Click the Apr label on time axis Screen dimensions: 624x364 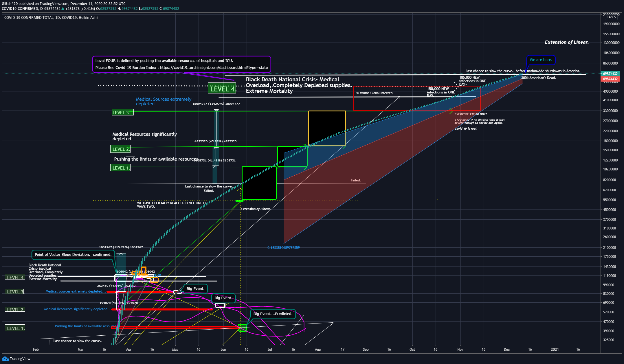tap(129, 350)
